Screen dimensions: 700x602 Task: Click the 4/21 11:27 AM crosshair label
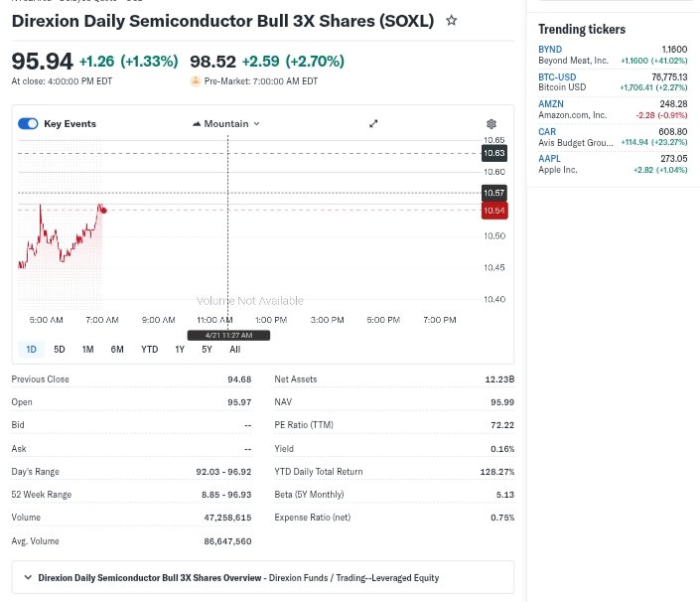pyautogui.click(x=228, y=336)
